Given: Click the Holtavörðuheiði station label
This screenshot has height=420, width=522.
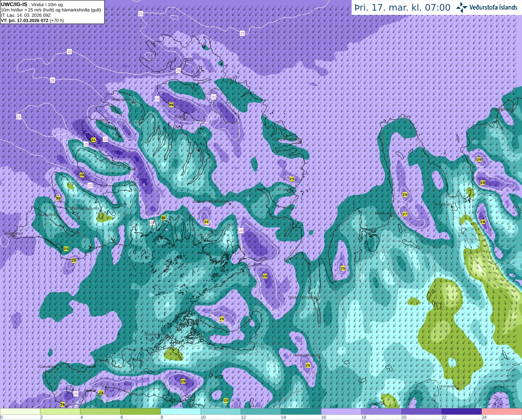Looking at the screenshot, I should tap(307, 355).
